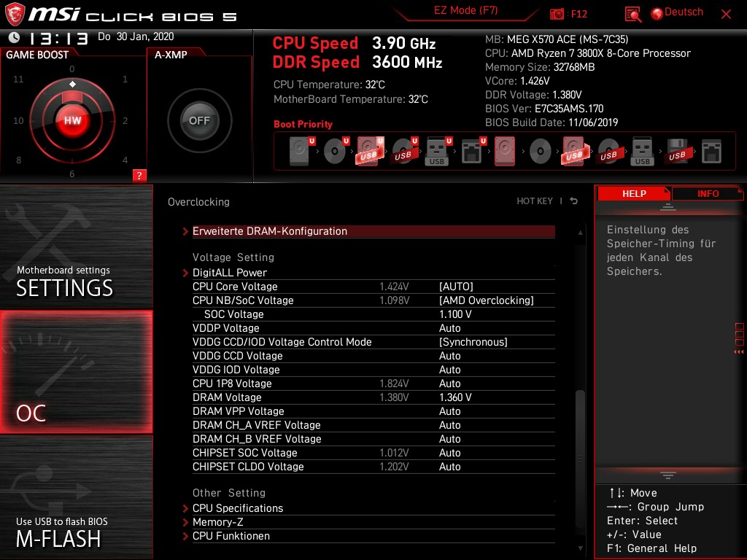
Task: Open the BIOS search magnifier icon
Action: pos(632,15)
